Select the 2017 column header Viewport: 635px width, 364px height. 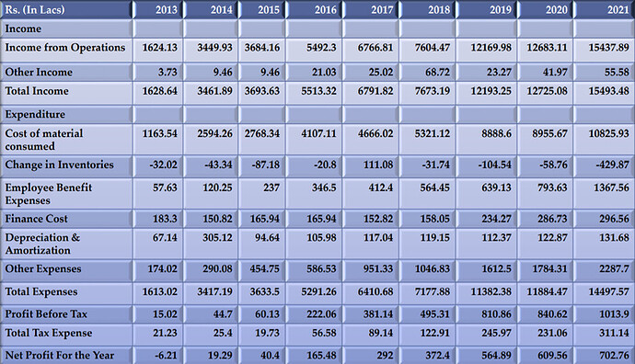coord(371,10)
